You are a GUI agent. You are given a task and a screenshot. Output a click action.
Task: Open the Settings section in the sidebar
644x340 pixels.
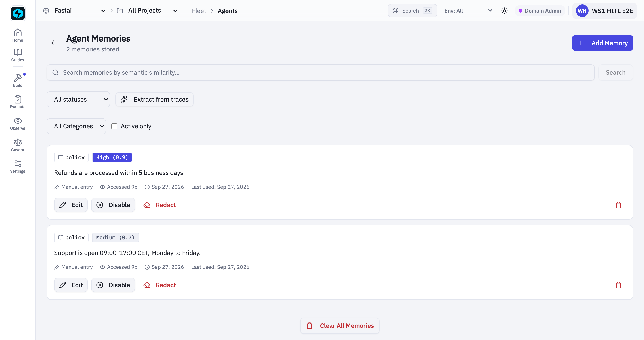pyautogui.click(x=17, y=166)
